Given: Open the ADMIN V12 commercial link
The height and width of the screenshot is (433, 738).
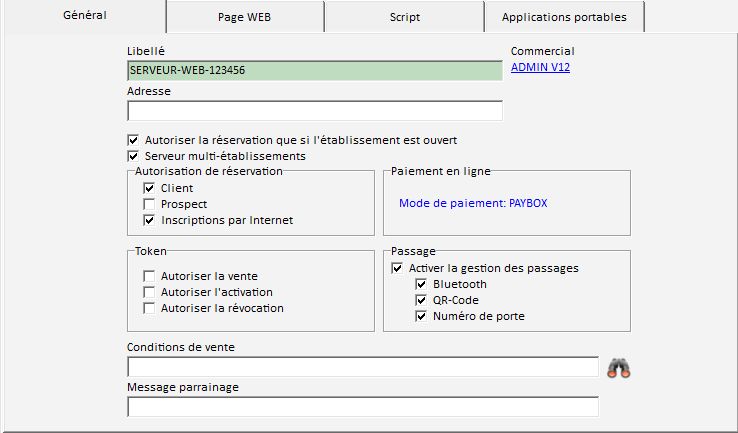Looking at the screenshot, I should [x=540, y=67].
